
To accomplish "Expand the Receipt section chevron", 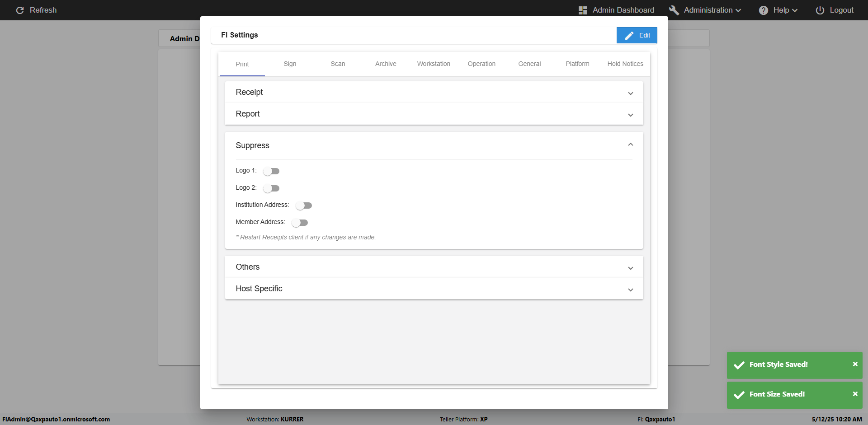I will pos(630,93).
